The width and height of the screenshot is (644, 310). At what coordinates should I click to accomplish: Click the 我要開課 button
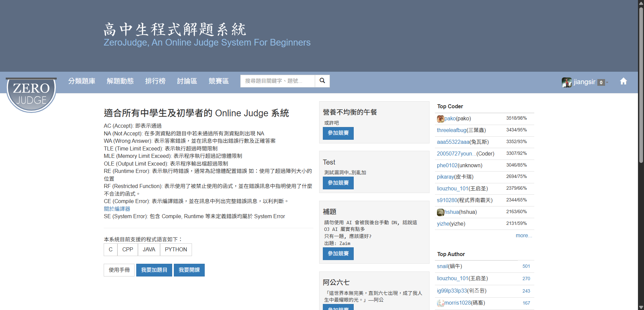tap(189, 270)
